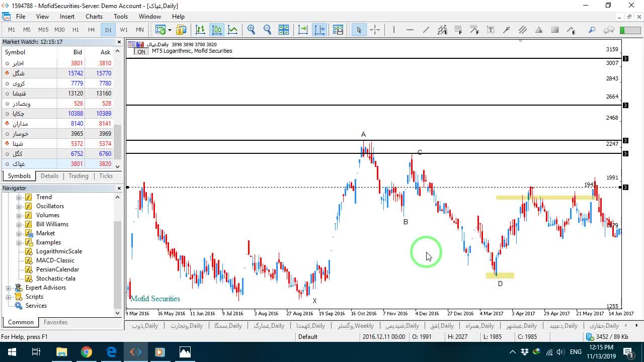Switch timeframe to M1

12,30
